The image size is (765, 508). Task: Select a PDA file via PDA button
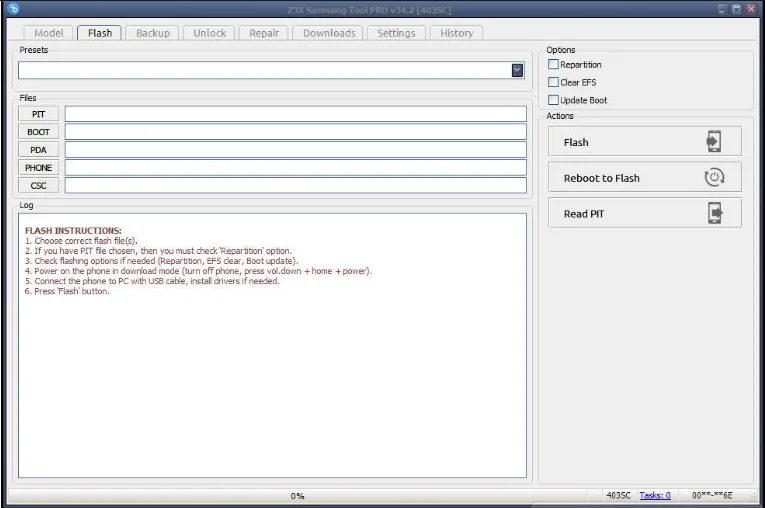point(39,150)
